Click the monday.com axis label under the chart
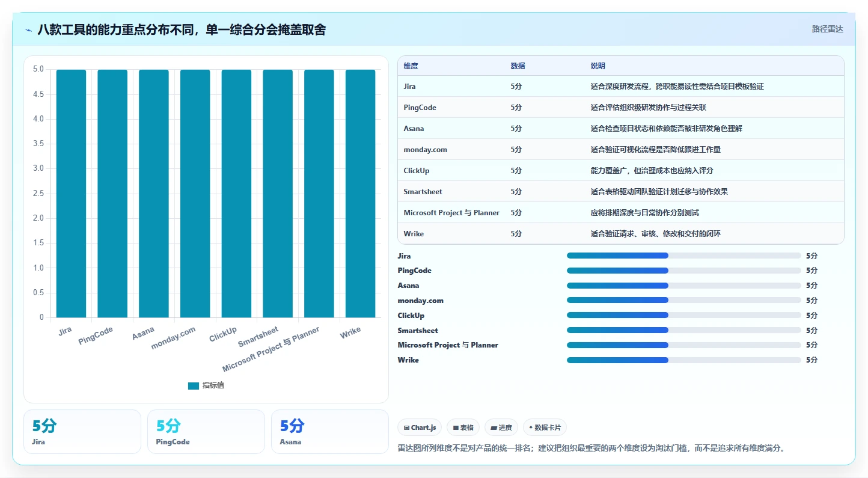The height and width of the screenshot is (478, 868). click(173, 338)
